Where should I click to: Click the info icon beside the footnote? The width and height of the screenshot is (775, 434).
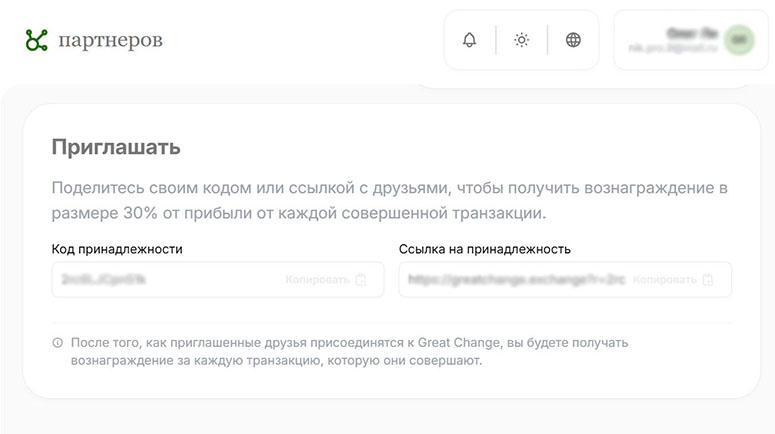[x=57, y=343]
